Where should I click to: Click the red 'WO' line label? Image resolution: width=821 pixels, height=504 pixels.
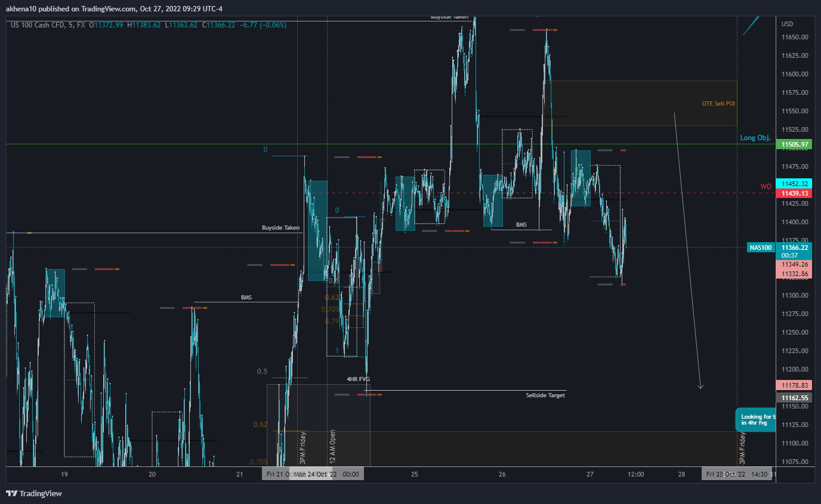coord(766,187)
